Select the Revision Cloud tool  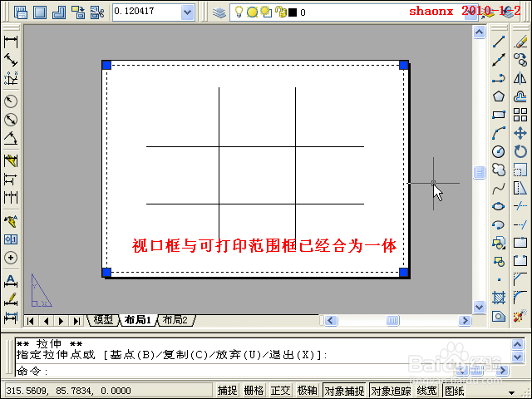[x=499, y=170]
